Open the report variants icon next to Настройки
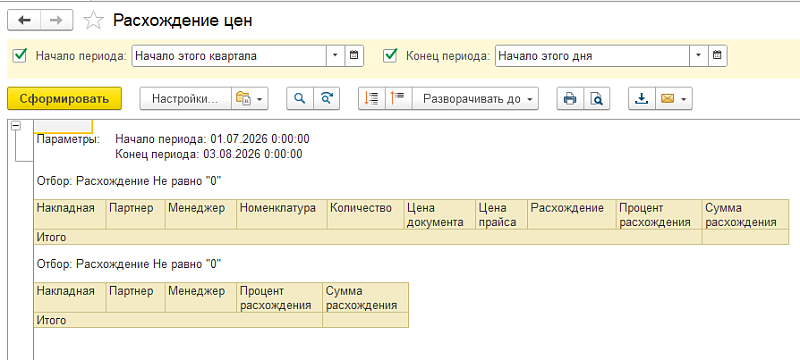Viewport: 800px width, 360px height. (249, 99)
